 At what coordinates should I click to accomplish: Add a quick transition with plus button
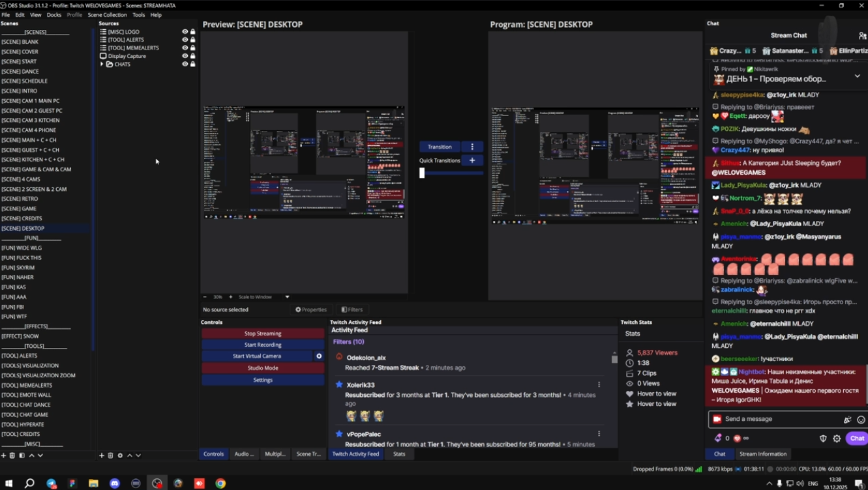click(472, 160)
